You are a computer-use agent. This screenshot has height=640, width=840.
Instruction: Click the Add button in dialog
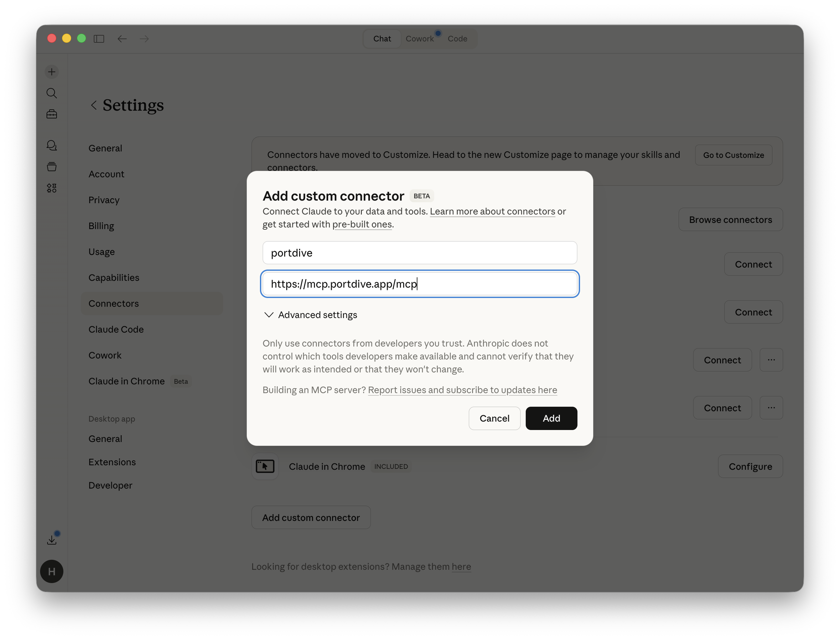coord(551,418)
